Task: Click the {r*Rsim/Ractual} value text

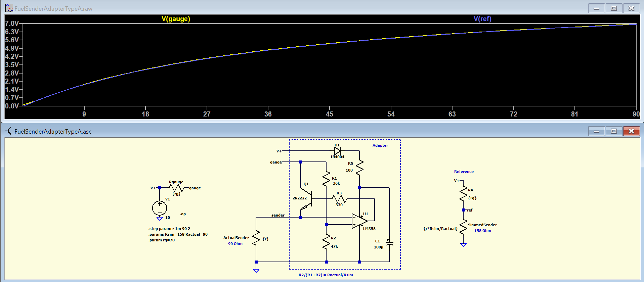Action: (x=440, y=229)
